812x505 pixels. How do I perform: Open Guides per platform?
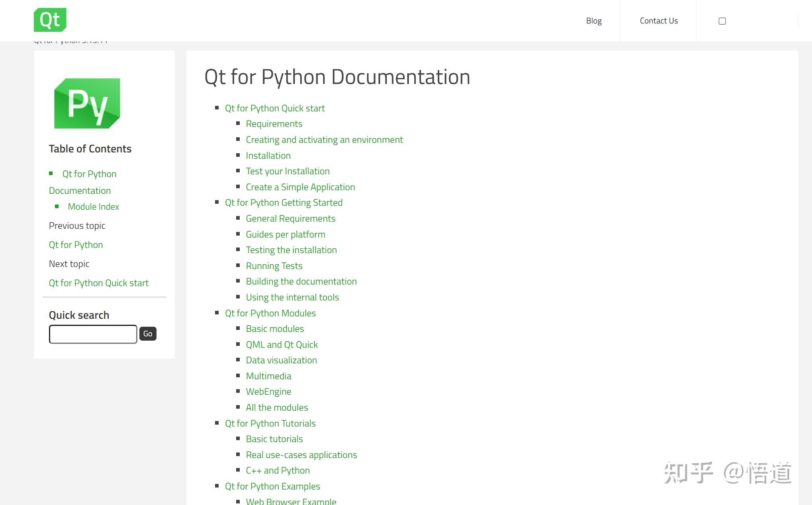click(286, 234)
